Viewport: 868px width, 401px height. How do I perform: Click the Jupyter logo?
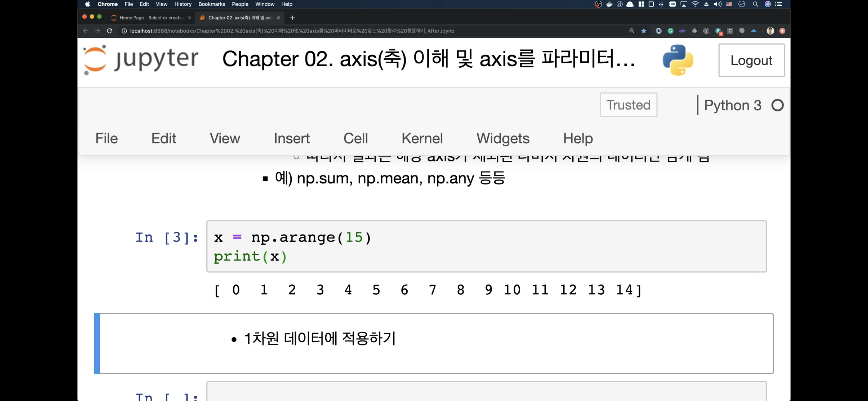click(141, 60)
